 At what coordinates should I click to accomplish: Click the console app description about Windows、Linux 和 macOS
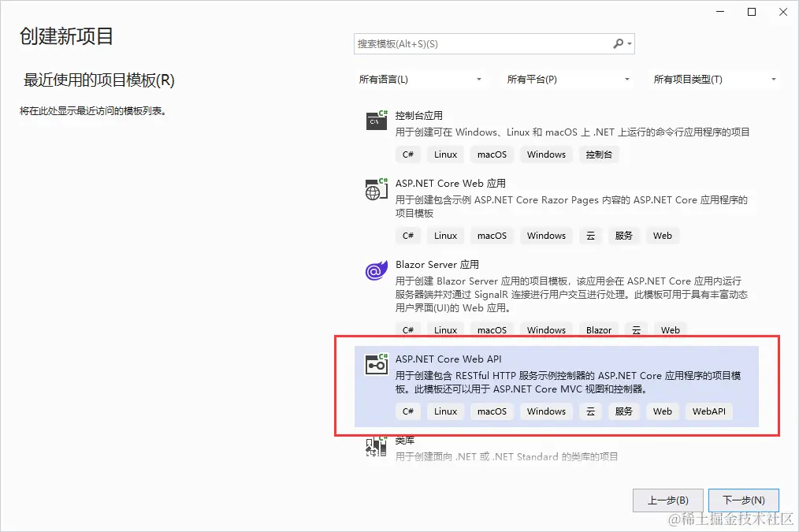coord(572,132)
